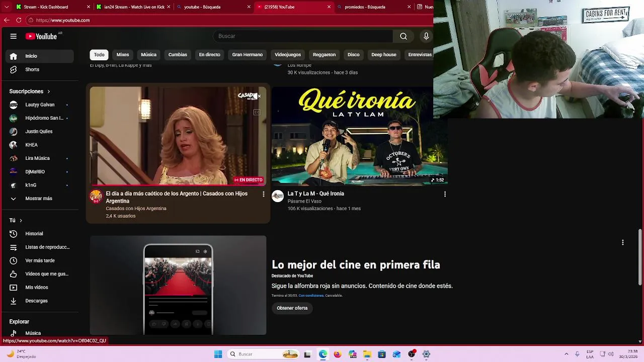Open Justin Quiles channel subscription
644x362 pixels.
click(x=40, y=131)
